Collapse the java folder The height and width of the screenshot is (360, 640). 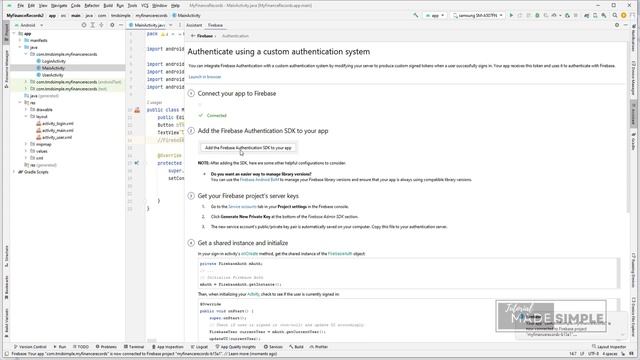pos(20,47)
